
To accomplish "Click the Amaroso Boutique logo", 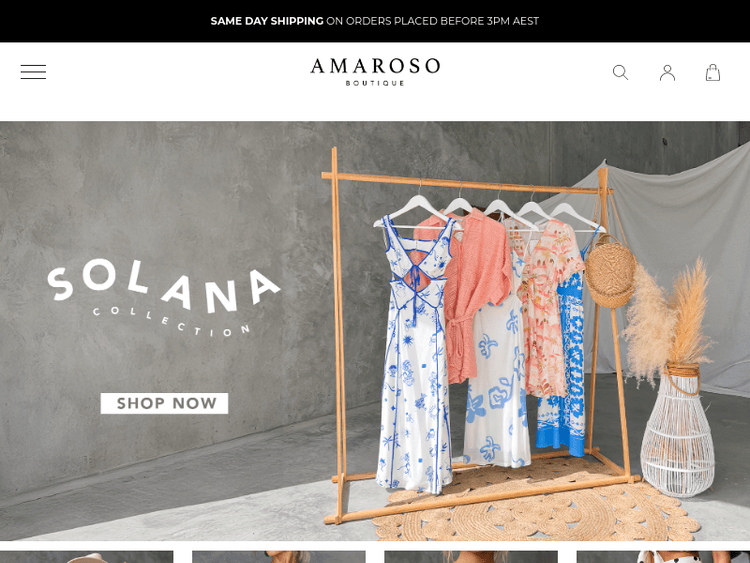I will (x=375, y=72).
